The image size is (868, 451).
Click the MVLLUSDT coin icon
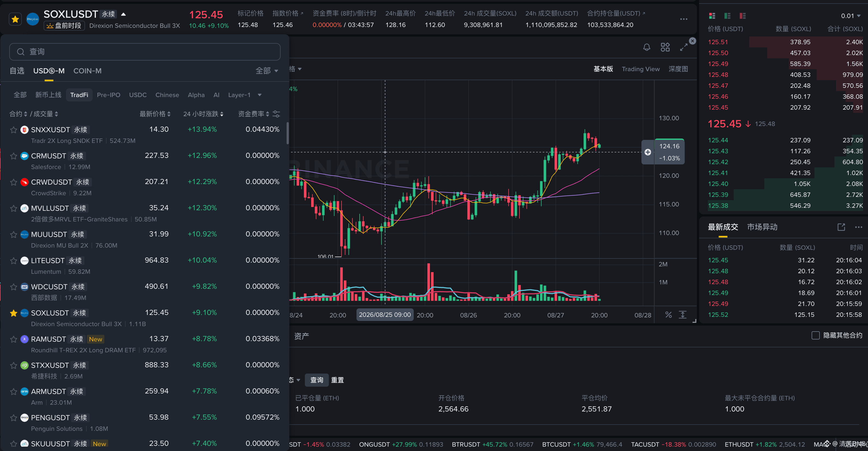tap(24, 208)
